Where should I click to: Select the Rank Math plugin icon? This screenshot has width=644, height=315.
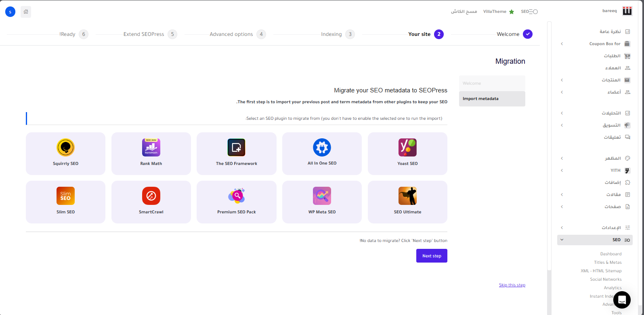pos(151,148)
